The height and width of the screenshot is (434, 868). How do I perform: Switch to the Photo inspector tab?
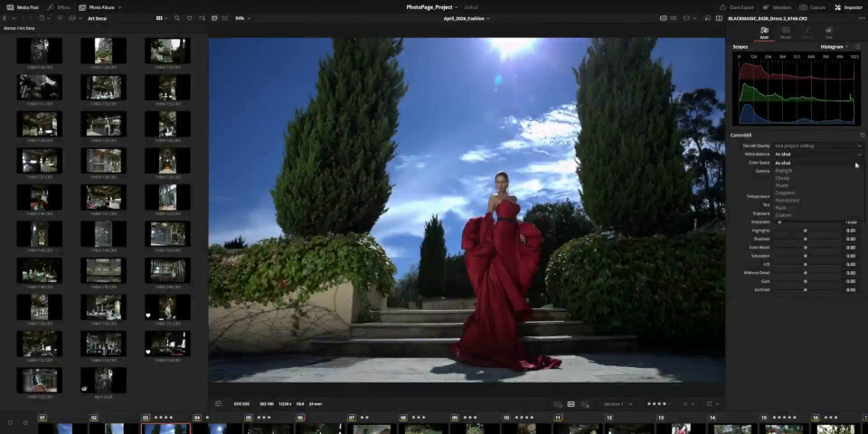click(786, 33)
